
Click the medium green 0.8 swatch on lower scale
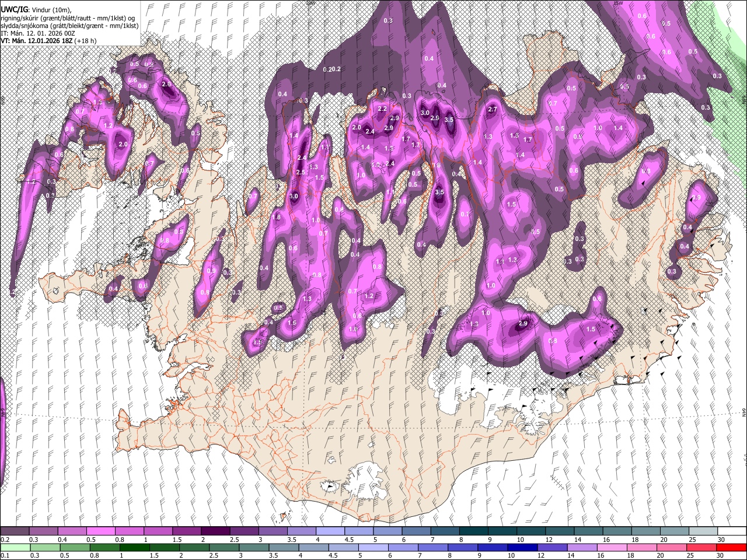tap(104, 548)
